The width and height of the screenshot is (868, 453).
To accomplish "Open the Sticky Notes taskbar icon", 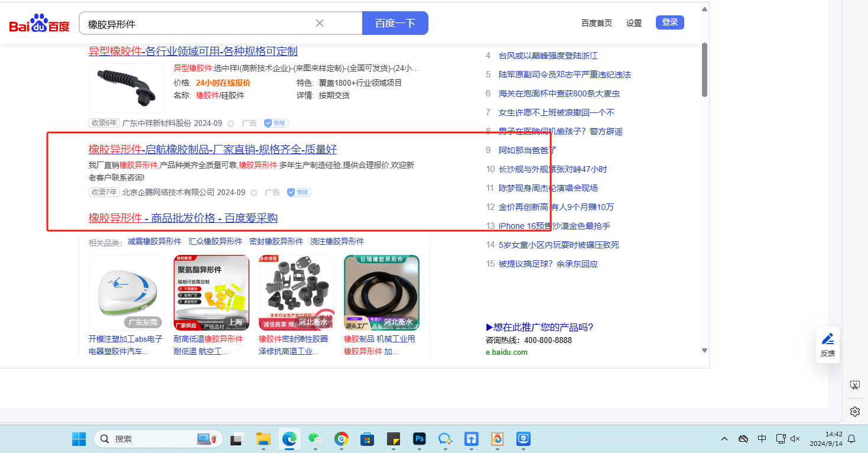I will [x=394, y=439].
